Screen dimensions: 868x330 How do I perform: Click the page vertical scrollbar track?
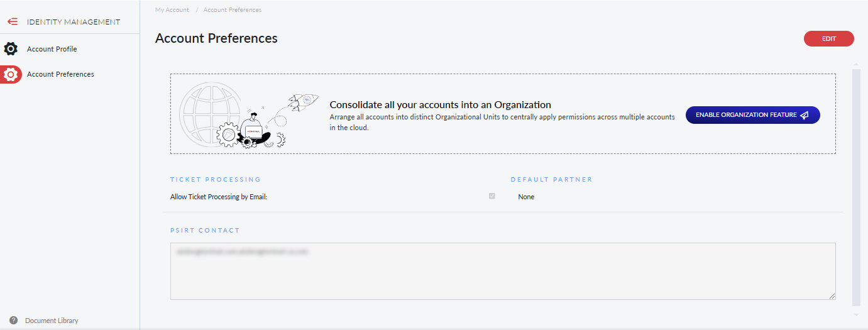[x=856, y=189]
